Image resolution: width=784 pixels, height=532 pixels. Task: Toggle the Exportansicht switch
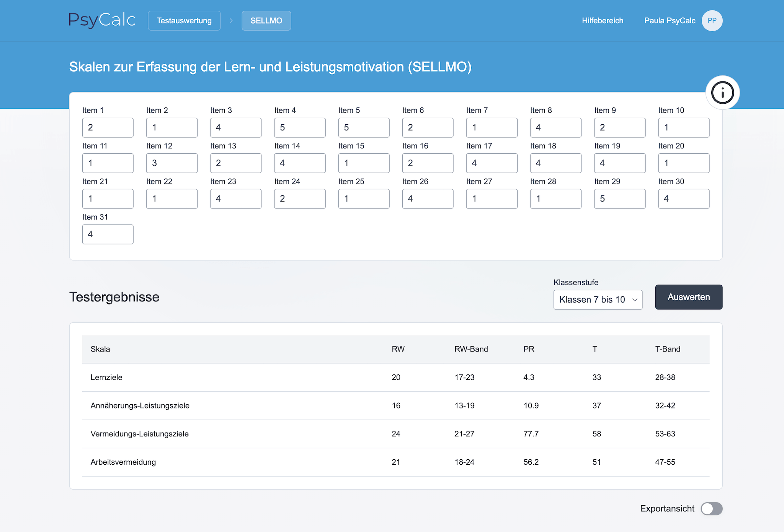click(711, 509)
